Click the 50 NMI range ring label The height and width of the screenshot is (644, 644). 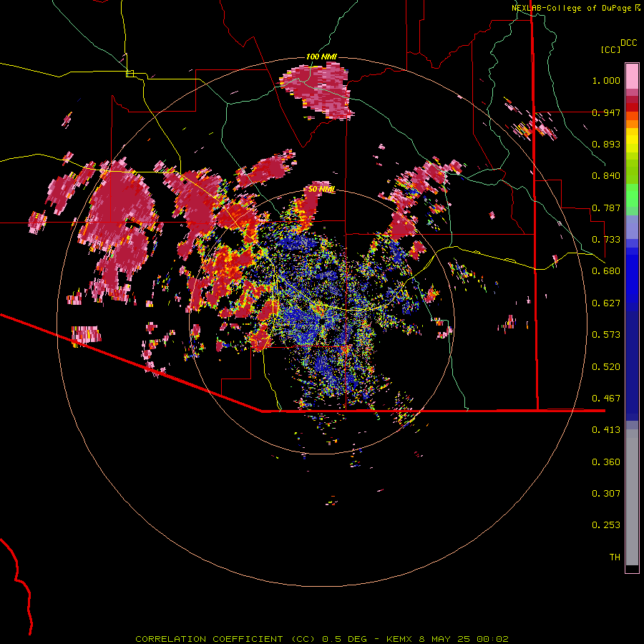pyautogui.click(x=321, y=190)
